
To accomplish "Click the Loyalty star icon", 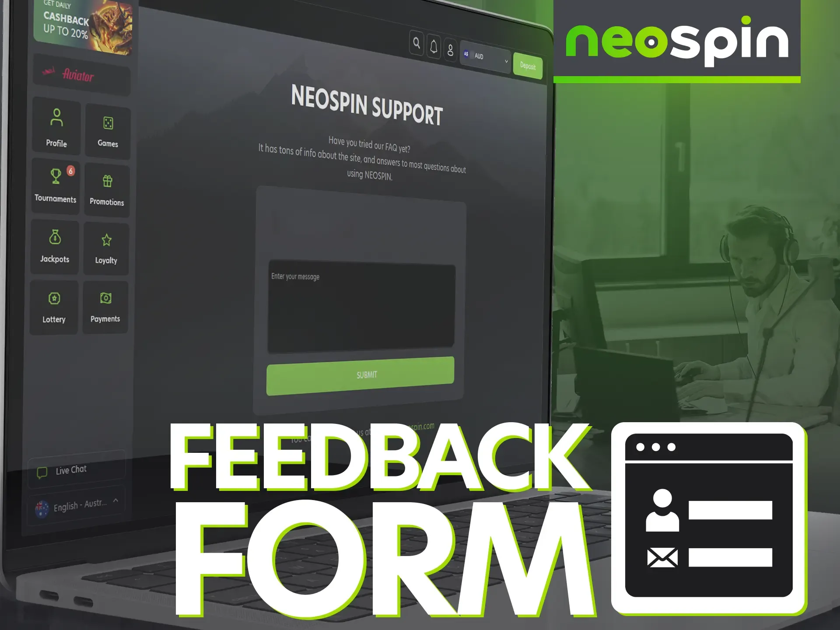I will 105,240.
